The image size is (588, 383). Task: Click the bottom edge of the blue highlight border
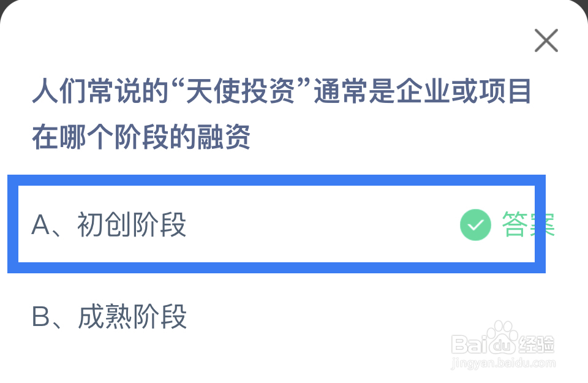276,268
